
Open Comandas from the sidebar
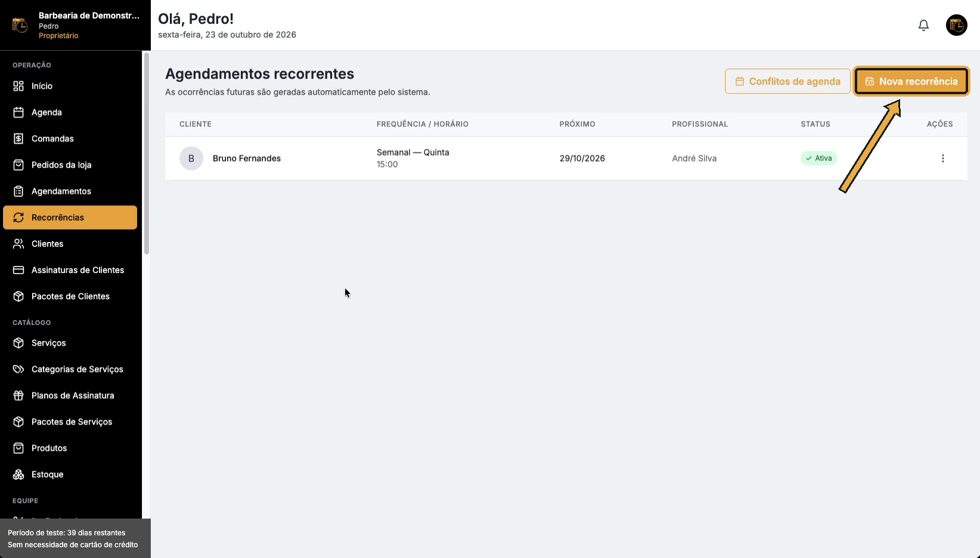coord(70,138)
